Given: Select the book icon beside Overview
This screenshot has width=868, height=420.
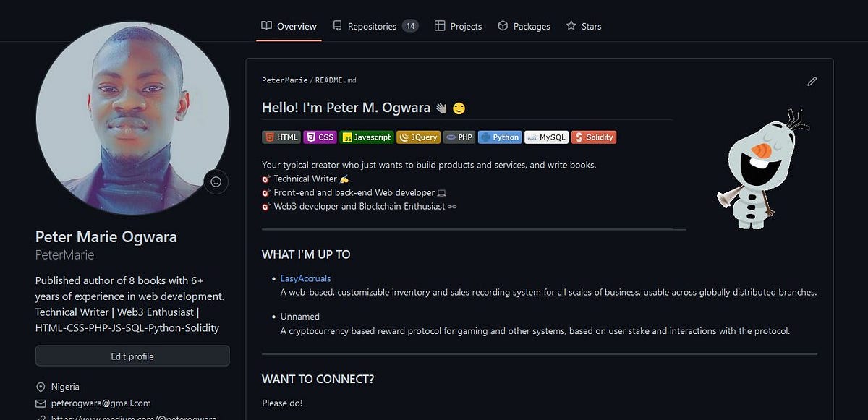Looking at the screenshot, I should (265, 25).
